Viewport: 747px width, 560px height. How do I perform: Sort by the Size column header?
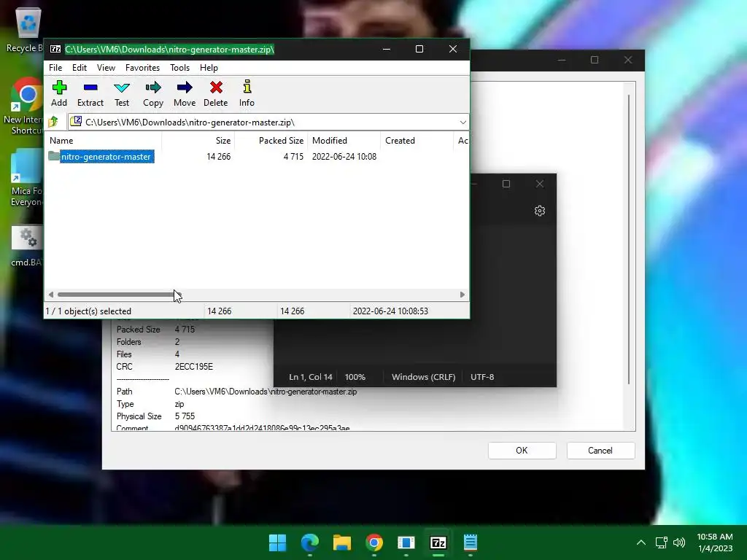click(x=198, y=141)
